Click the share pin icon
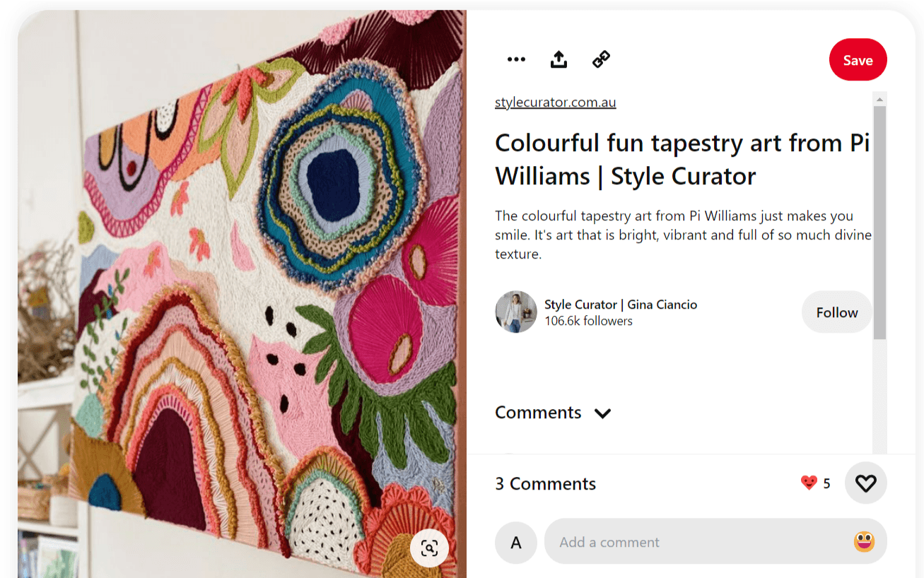The height and width of the screenshot is (578, 924). point(559,59)
